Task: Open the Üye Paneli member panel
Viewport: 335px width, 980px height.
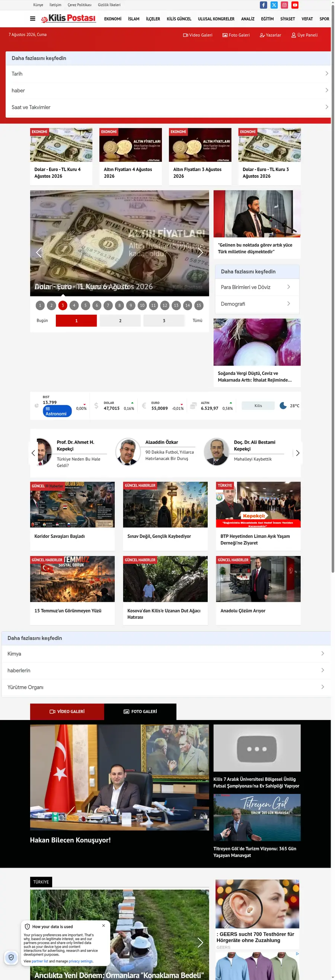Action: point(304,35)
